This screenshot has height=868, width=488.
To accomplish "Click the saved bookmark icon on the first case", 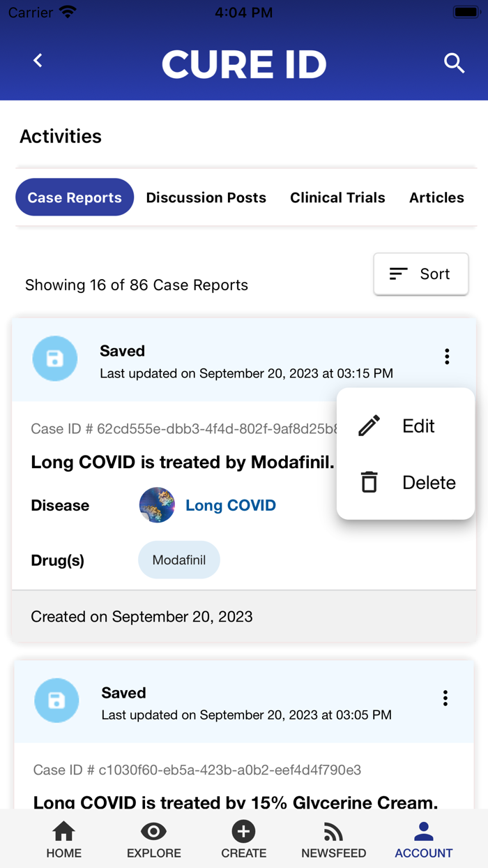I will (54, 358).
